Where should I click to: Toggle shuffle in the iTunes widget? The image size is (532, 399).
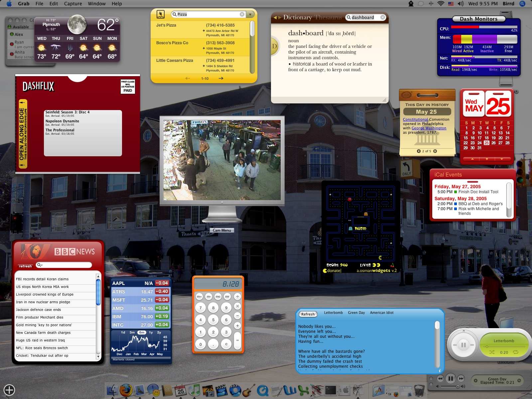pyautogui.click(x=492, y=352)
